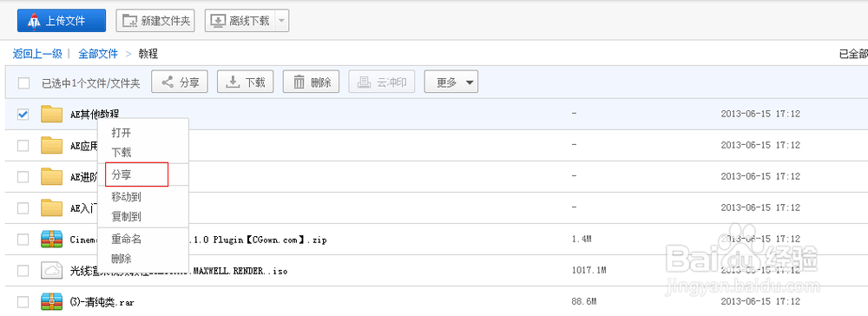
Task: Click the 新建文件夹 folder icon
Action: 129,21
